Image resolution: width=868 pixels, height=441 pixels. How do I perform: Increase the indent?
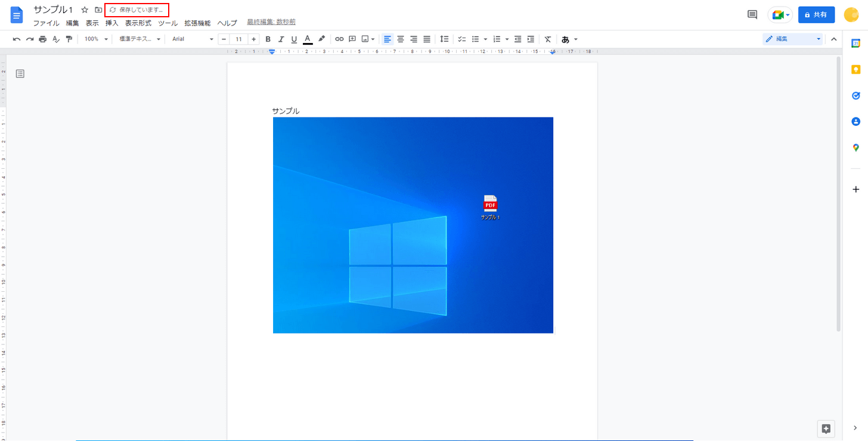click(x=531, y=39)
